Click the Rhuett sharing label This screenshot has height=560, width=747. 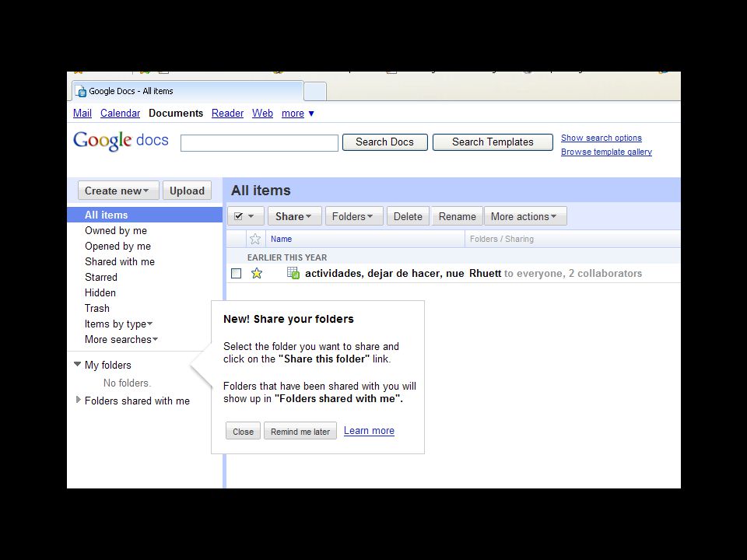(x=485, y=273)
